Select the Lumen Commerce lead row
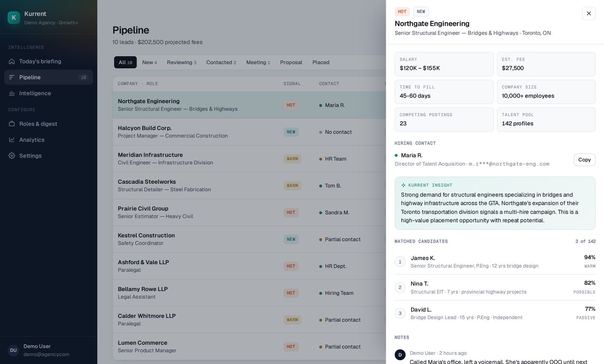 pyautogui.click(x=249, y=347)
